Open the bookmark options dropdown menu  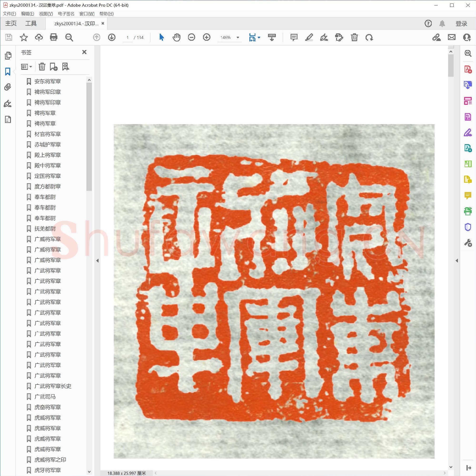coord(26,67)
